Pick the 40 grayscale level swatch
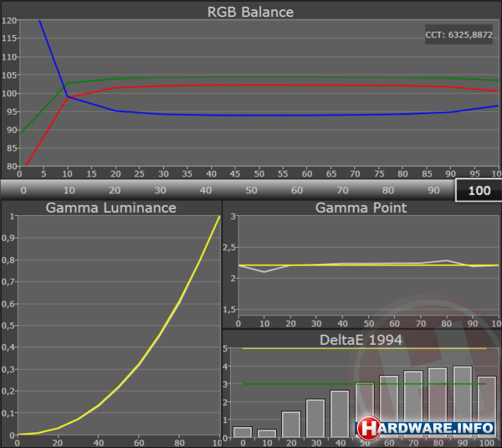The width and height of the screenshot is (502, 448). click(x=203, y=190)
